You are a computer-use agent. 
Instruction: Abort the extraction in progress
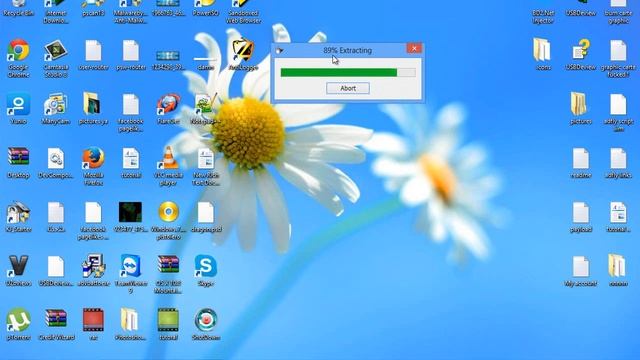(x=348, y=88)
